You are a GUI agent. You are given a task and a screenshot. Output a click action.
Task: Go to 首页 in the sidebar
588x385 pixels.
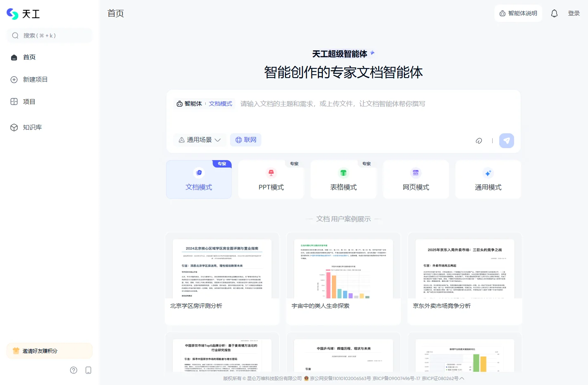pyautogui.click(x=50, y=57)
